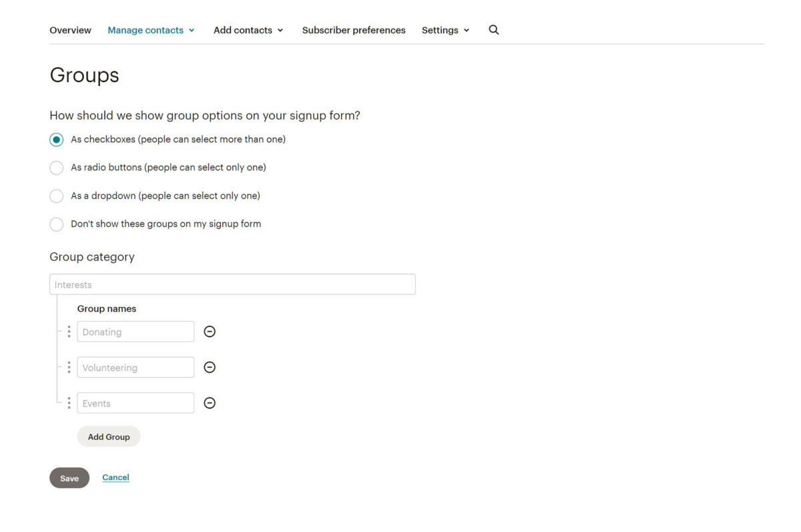Select the 'As a dropdown' option
The width and height of the screenshot is (801, 532).
tap(56, 196)
